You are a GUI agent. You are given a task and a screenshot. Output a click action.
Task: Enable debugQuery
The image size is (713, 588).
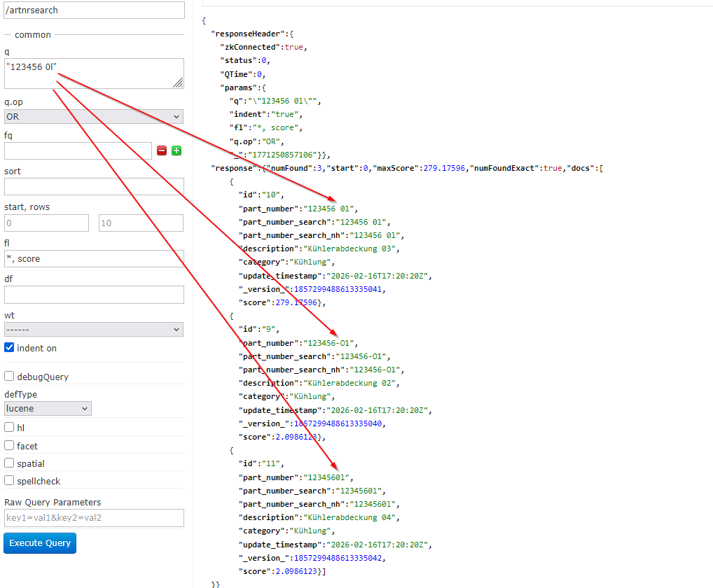pos(8,377)
